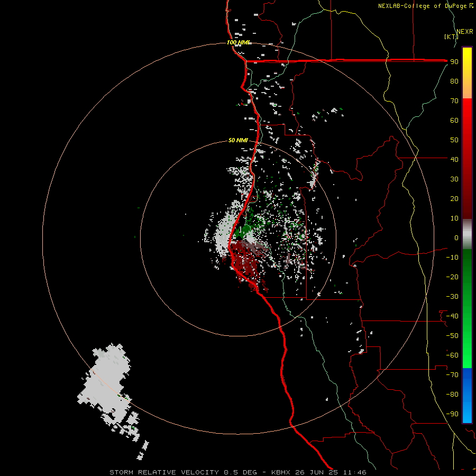Click the 20 value on velocity scale
The image size is (476, 476).
pyautogui.click(x=454, y=198)
